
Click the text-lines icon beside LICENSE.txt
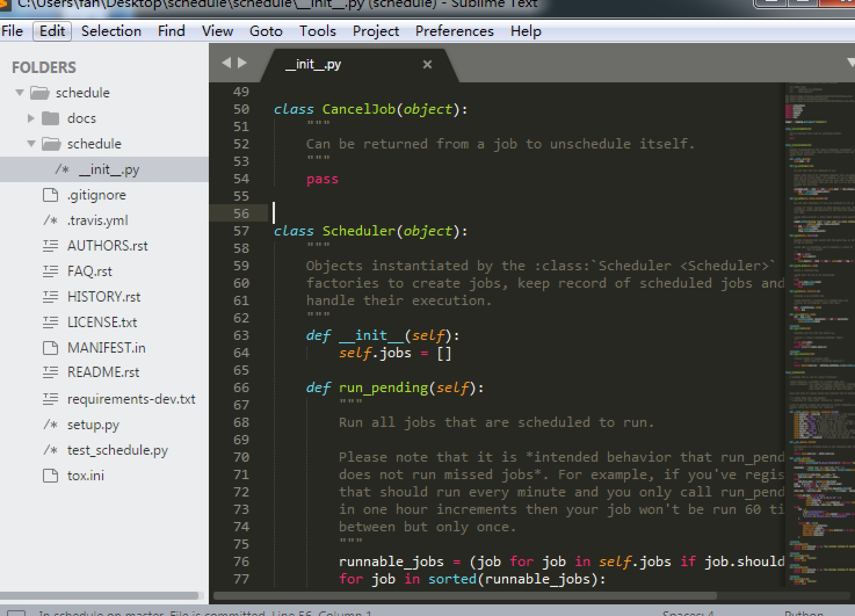click(x=51, y=322)
